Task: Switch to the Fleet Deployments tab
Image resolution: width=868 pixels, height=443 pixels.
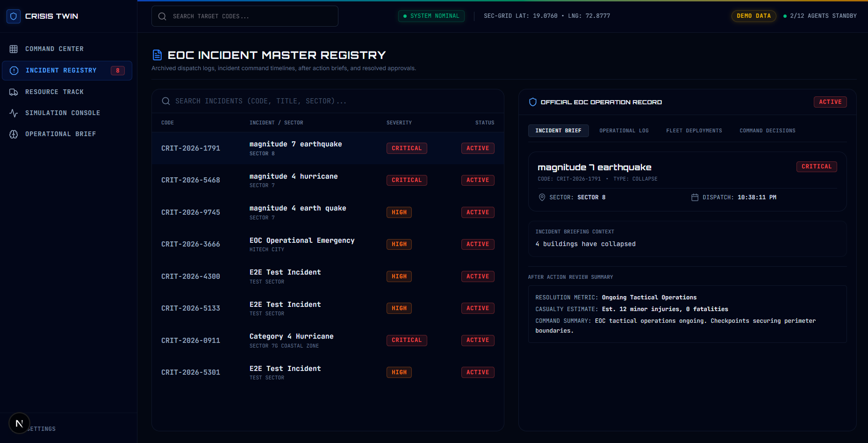Action: point(694,131)
